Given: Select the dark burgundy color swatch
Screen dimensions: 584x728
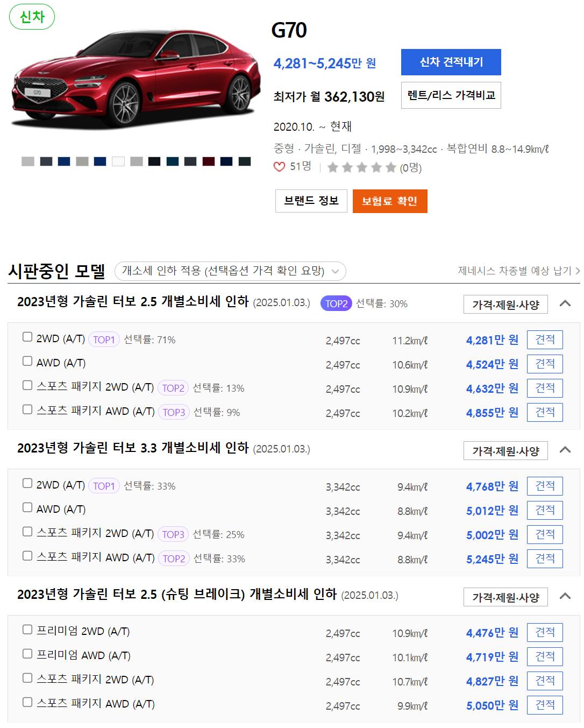Looking at the screenshot, I should [209, 161].
